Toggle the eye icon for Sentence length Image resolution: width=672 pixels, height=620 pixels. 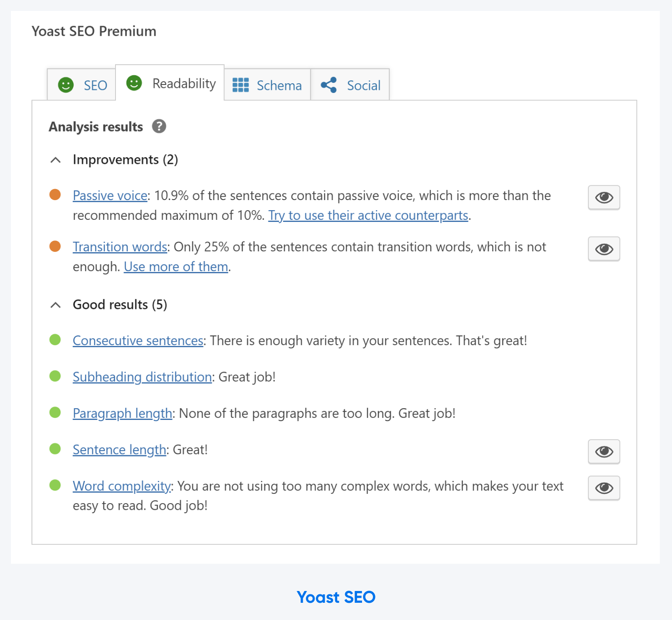604,451
